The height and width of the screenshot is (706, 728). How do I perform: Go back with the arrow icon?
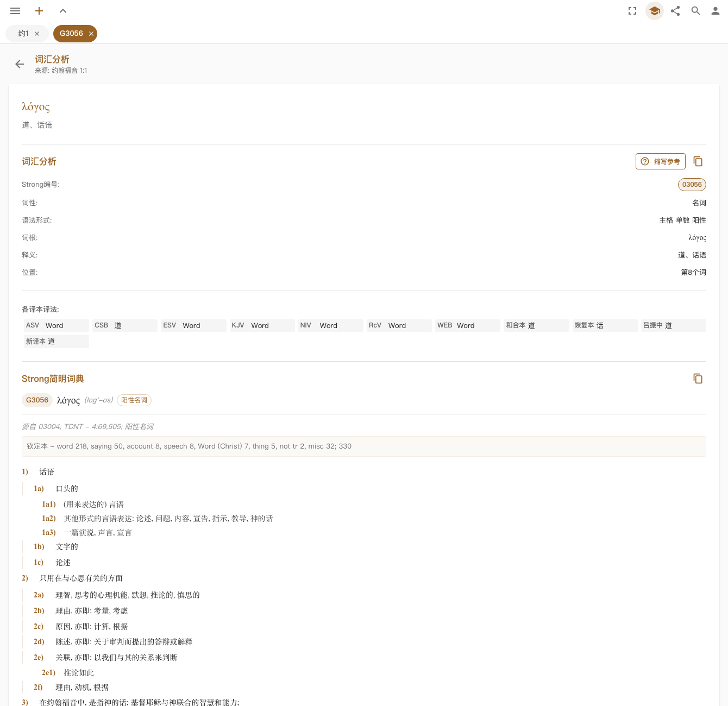click(20, 64)
